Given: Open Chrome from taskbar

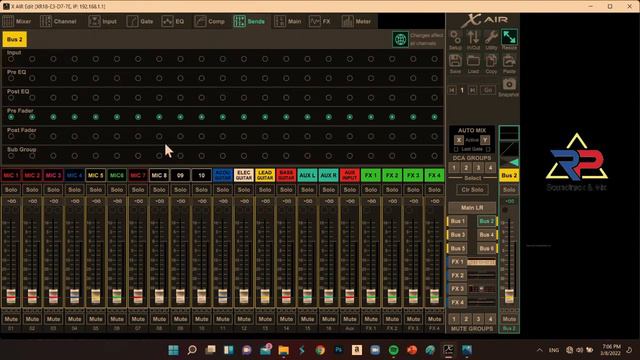Looking at the screenshot, I should click(x=320, y=350).
